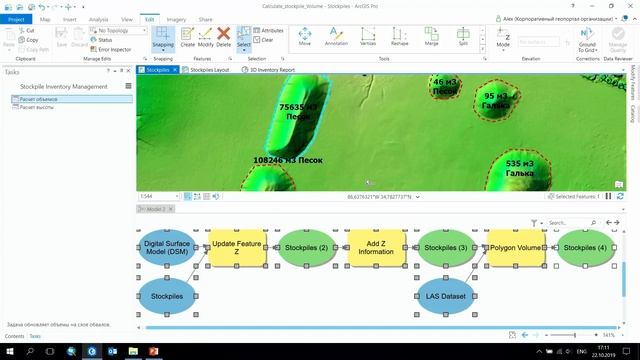This screenshot has height=360, width=640.
Task: Select the LAS Dataset input node
Action: [445, 296]
